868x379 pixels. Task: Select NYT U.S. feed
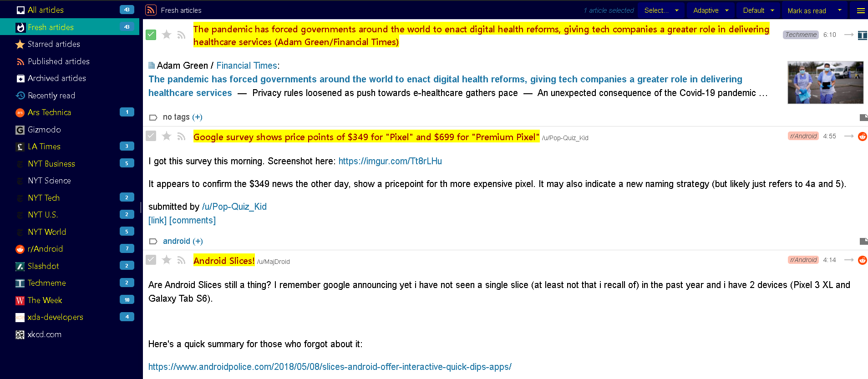point(70,215)
